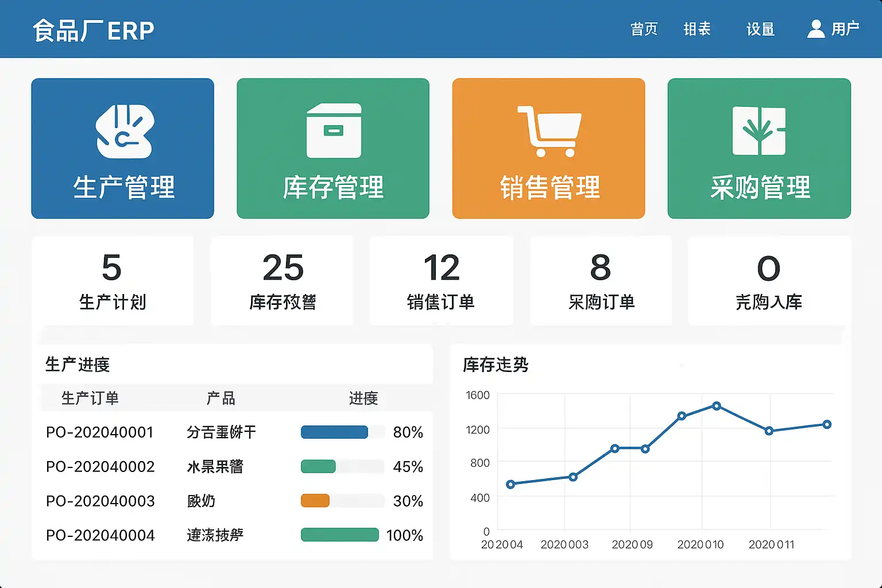Open the 生产管理 hand icon
Image resolution: width=882 pixels, height=588 pixels.
coord(125,131)
